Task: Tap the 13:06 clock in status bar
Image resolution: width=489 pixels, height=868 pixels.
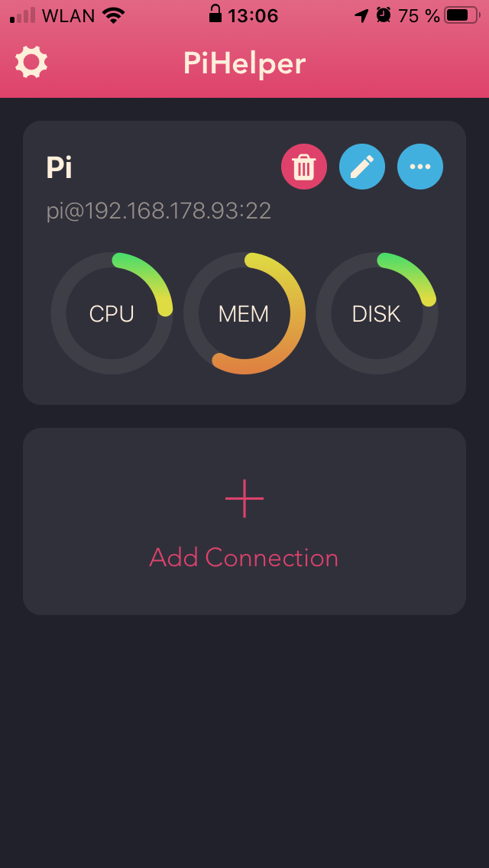Action: pos(253,15)
